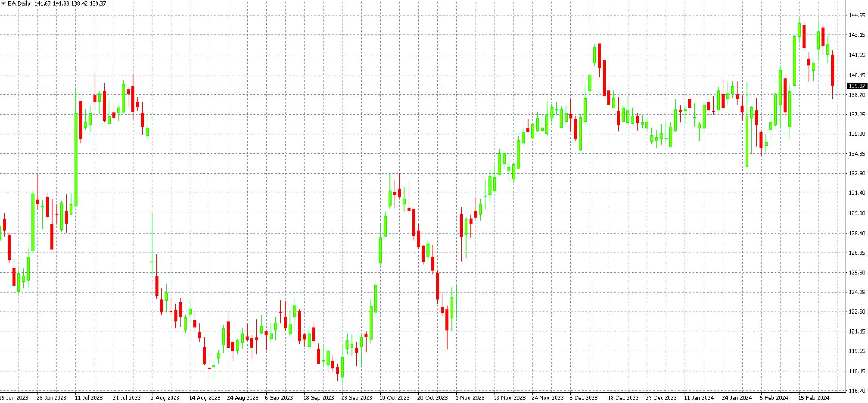Click the 134.35 price axis label

(857, 154)
